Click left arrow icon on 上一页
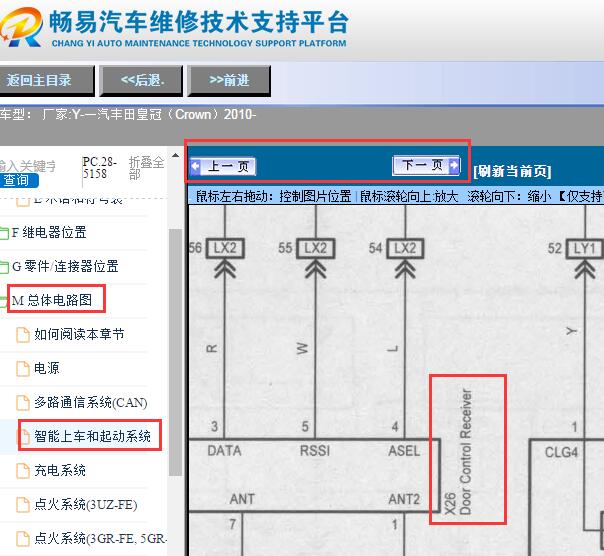 196,167
